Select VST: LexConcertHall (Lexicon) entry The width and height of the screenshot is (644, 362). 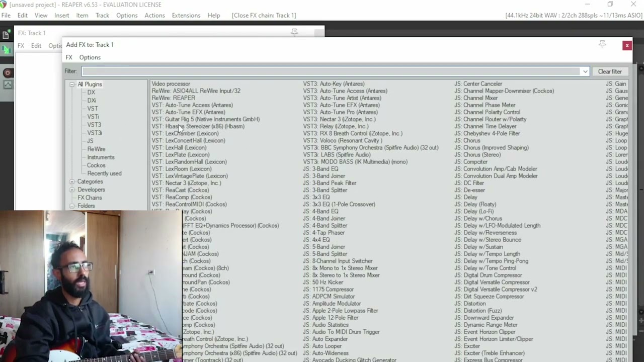(189, 140)
